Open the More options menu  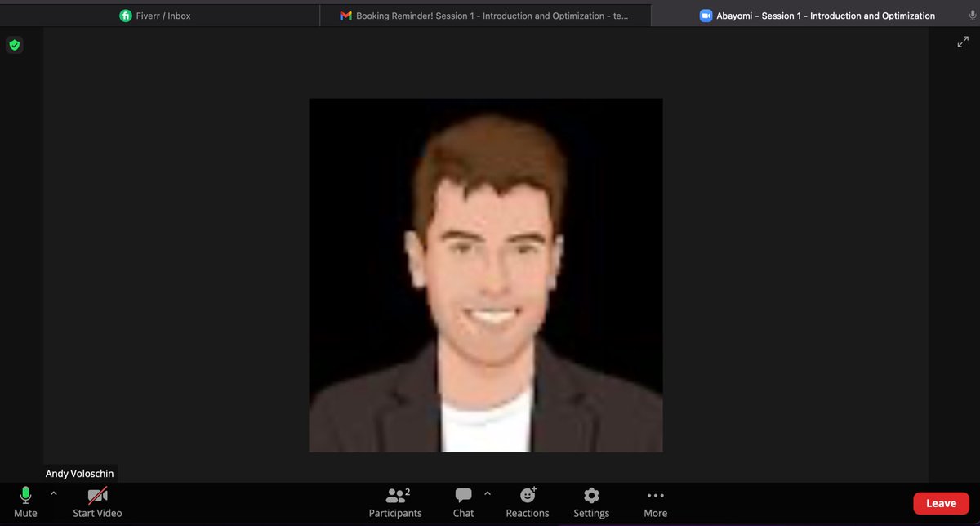pyautogui.click(x=655, y=501)
